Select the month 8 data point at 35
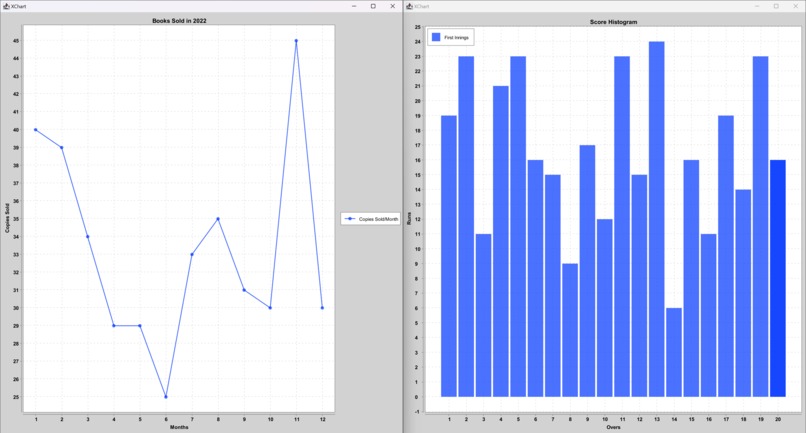This screenshot has height=433, width=806. coord(218,219)
